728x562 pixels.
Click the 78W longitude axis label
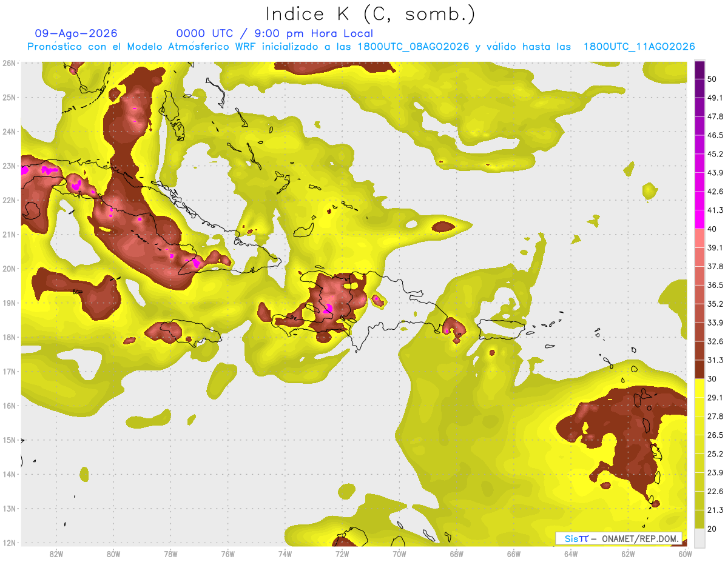point(170,554)
